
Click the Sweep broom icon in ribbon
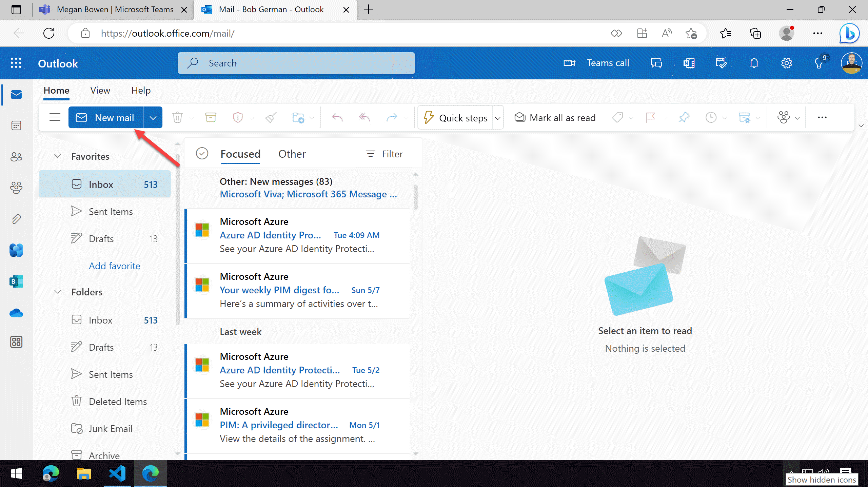pyautogui.click(x=271, y=118)
